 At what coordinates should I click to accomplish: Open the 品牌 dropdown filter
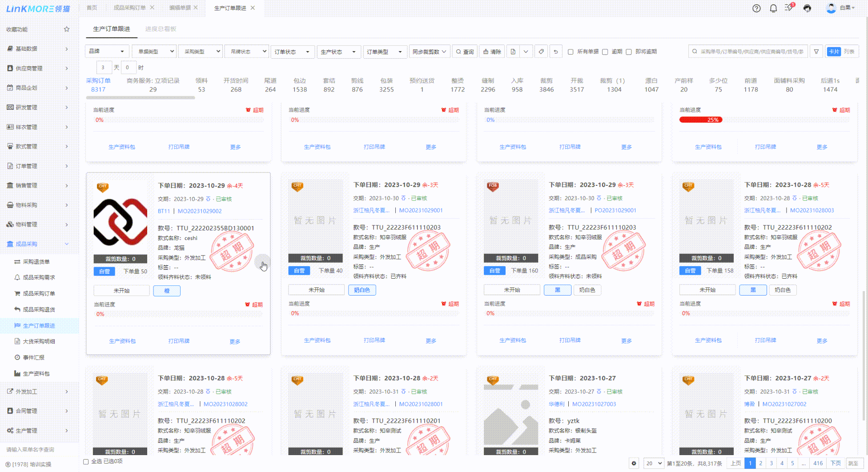click(107, 52)
